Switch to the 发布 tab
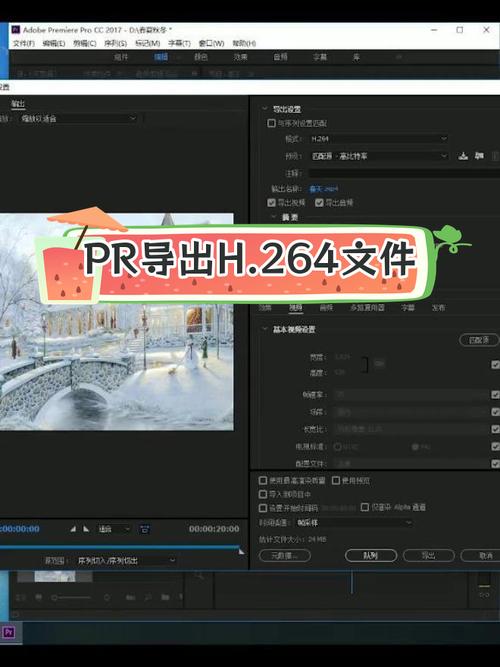This screenshot has height=667, width=500. click(x=438, y=307)
